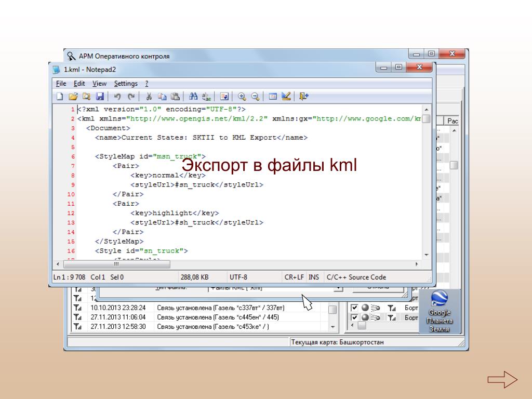Click editor vertical scrollbar down arrow
Image resolution: width=532 pixels, height=399 pixels.
pos(427,255)
